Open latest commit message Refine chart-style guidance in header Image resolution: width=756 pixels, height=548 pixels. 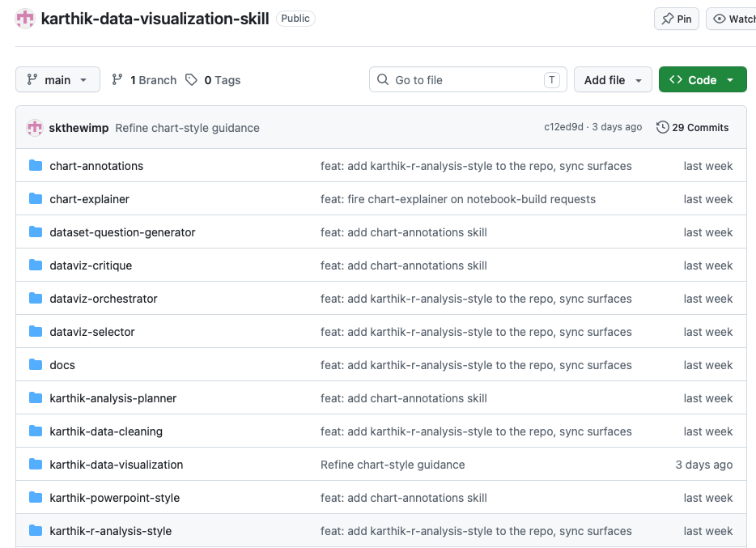click(x=187, y=128)
